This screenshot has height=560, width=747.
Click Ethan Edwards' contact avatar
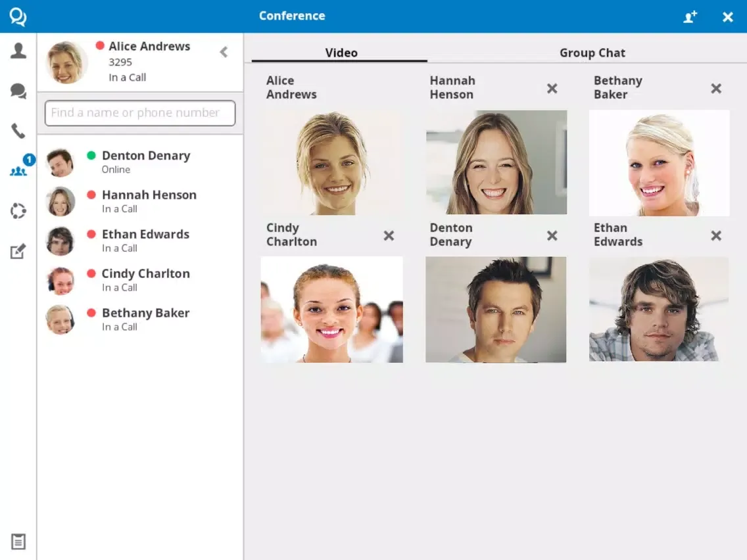pos(60,241)
